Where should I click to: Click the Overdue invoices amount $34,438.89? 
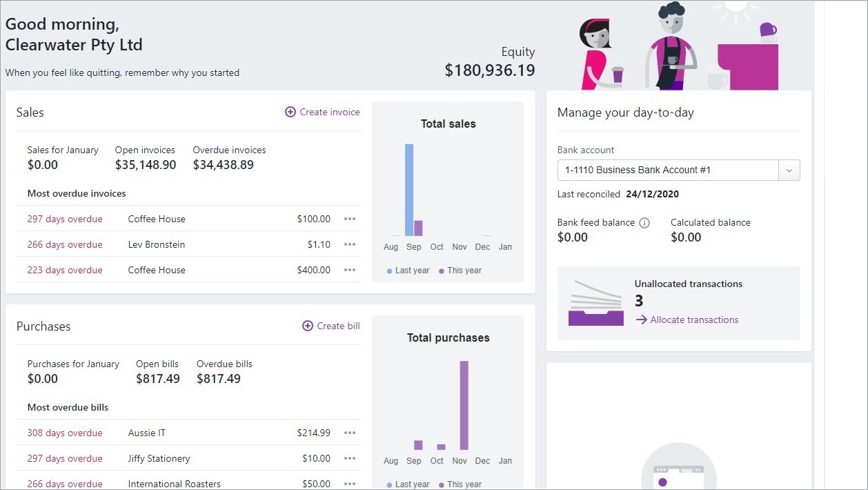[224, 165]
